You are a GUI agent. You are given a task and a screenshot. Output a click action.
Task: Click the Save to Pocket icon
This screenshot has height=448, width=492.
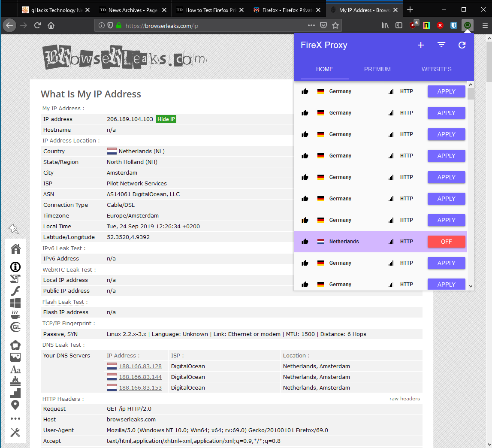click(x=323, y=25)
